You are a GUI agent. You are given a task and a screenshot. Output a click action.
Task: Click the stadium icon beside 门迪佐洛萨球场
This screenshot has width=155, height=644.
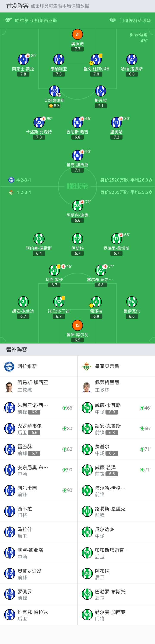[x=113, y=20]
